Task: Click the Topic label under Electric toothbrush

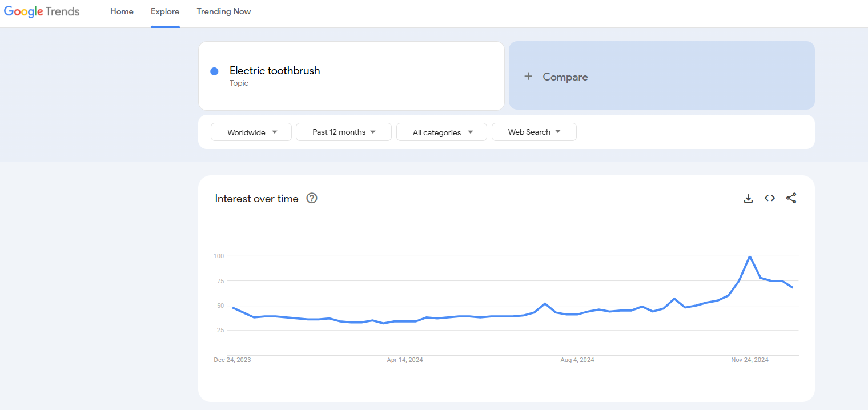Action: [239, 83]
